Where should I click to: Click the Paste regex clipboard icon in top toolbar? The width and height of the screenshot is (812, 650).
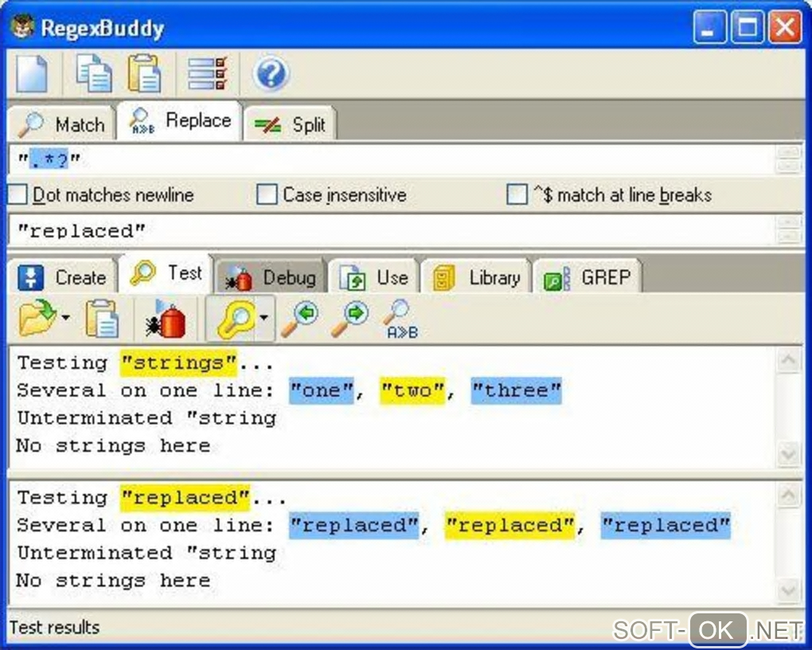click(144, 74)
